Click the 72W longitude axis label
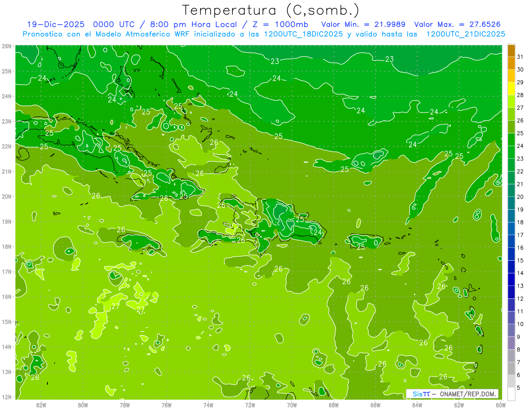The width and height of the screenshot is (532, 411). click(250, 405)
